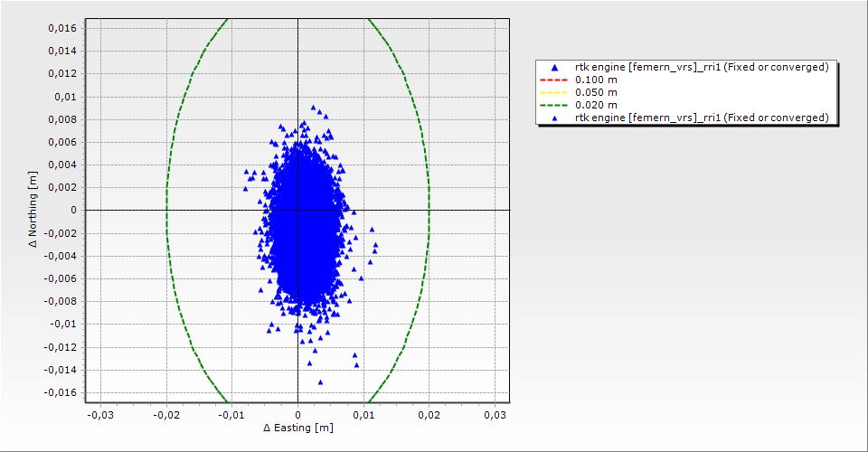Pick the topmost data point above 0,008 Northing
Screen dimensions: 868x452
click(314, 108)
